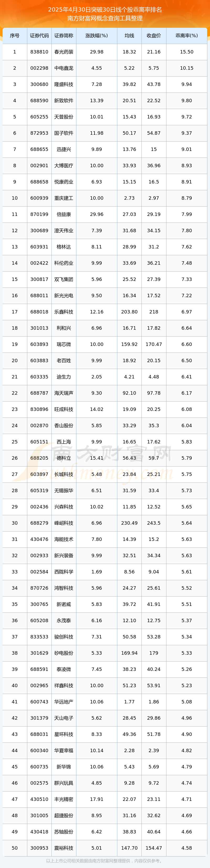Click stock name 海天瑞声
The width and height of the screenshot is (210, 868).
(x=64, y=393)
